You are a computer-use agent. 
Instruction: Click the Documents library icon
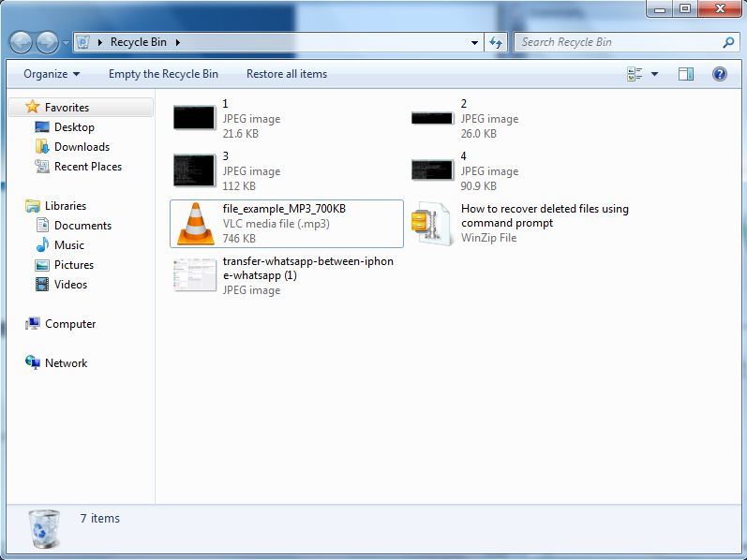[x=42, y=225]
